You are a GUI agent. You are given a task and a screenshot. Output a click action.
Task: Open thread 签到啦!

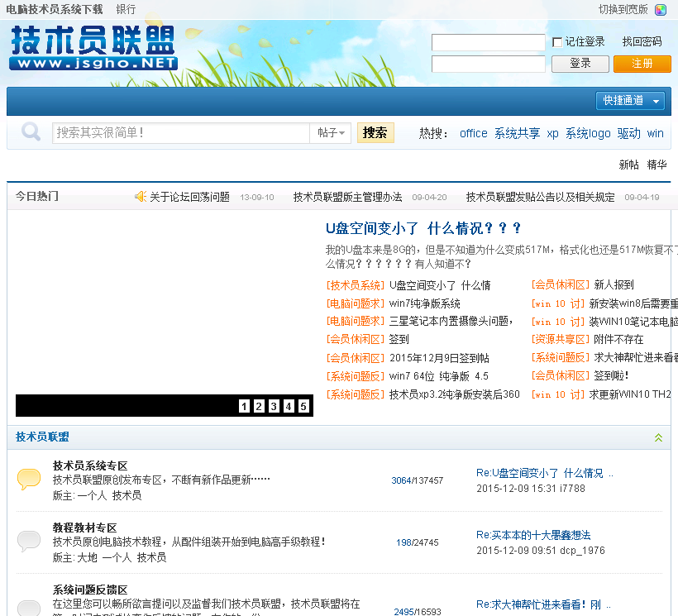(x=611, y=375)
